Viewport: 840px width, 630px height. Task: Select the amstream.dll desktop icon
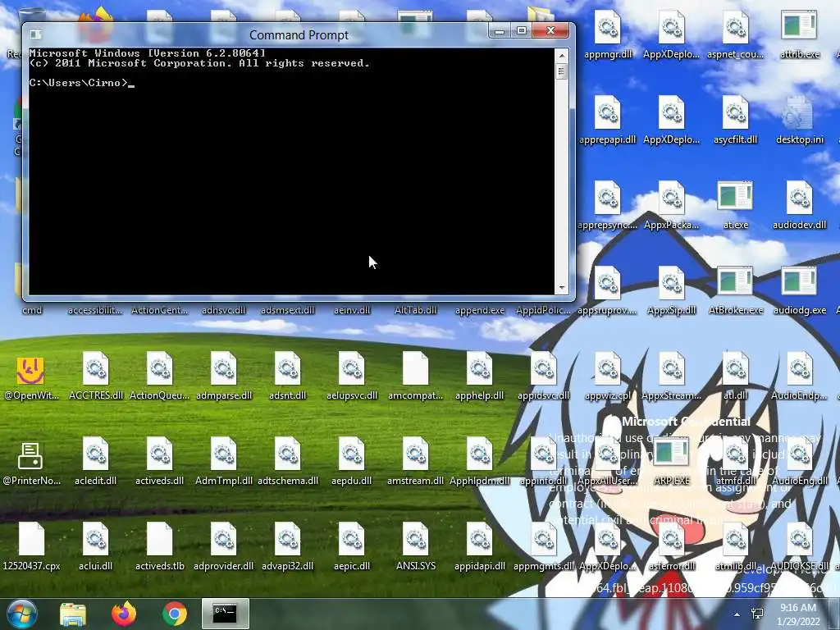coord(416,461)
